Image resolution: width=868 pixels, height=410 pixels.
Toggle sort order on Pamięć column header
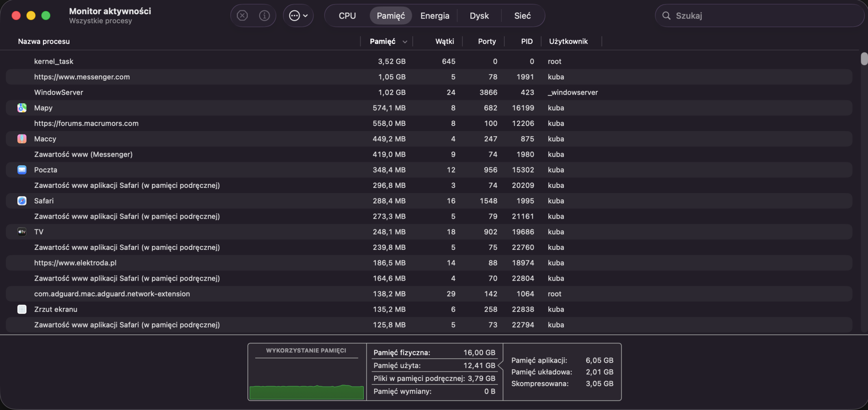tap(386, 41)
